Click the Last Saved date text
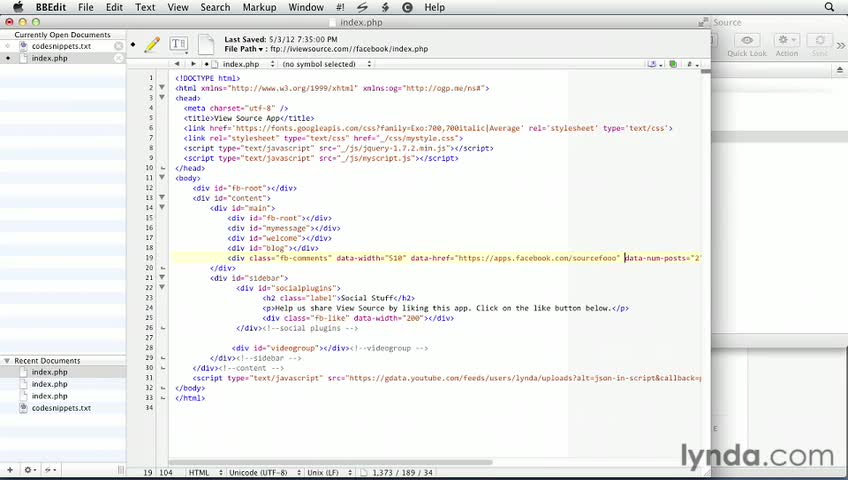The image size is (848, 480). tap(281, 39)
